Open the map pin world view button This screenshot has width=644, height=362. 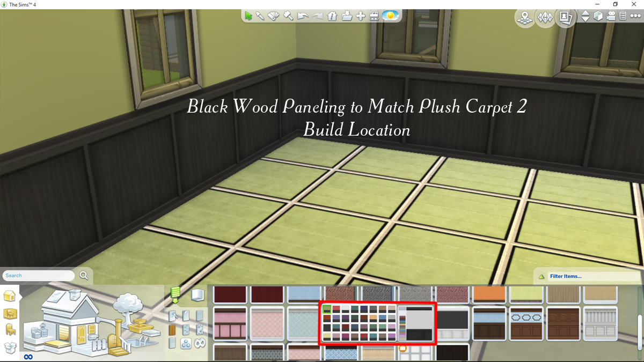pyautogui.click(x=525, y=18)
